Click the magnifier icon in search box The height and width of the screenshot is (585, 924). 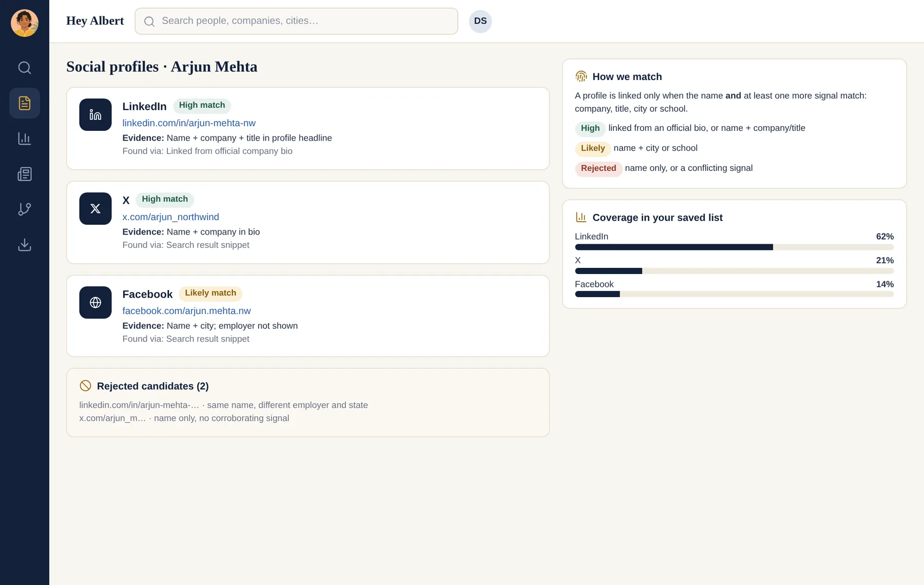[x=149, y=22]
